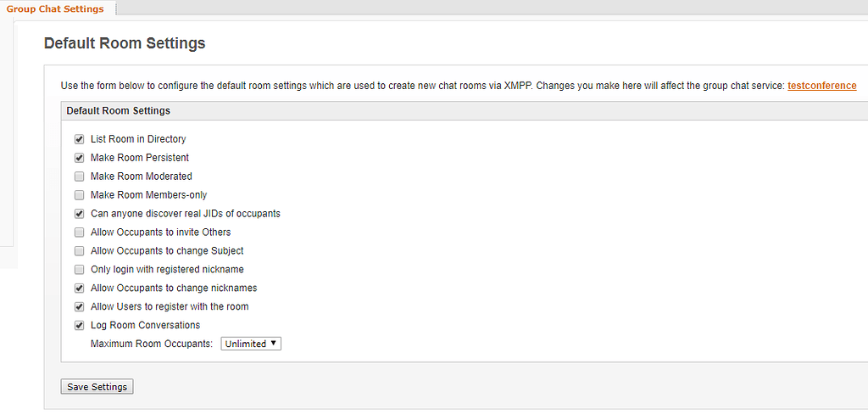This screenshot has width=868, height=420.
Task: Enable Allow Occupants to invite Others
Action: pyautogui.click(x=79, y=232)
